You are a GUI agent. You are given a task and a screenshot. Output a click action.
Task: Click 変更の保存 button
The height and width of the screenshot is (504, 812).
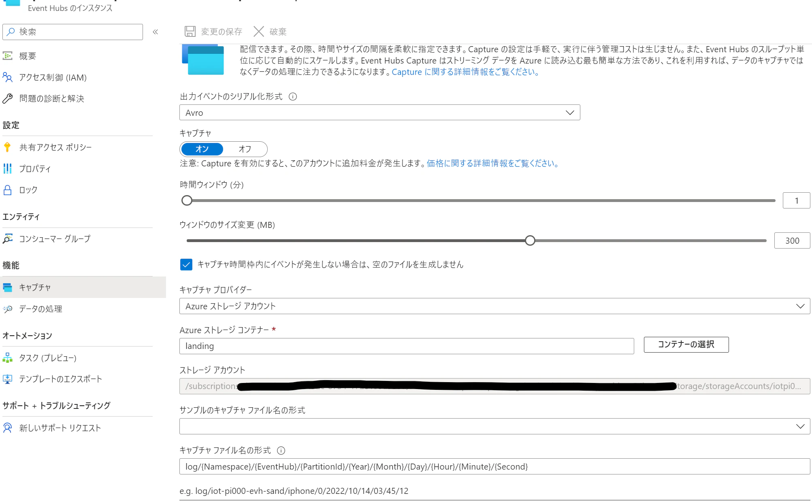pyautogui.click(x=213, y=32)
